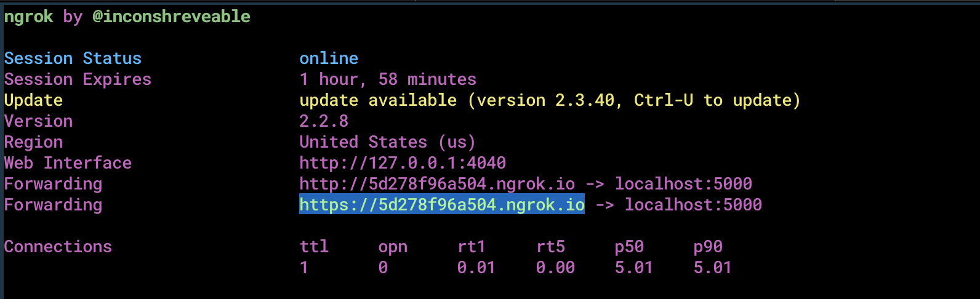The image size is (980, 299).
Task: Select the ttl value '1'
Action: (x=304, y=268)
